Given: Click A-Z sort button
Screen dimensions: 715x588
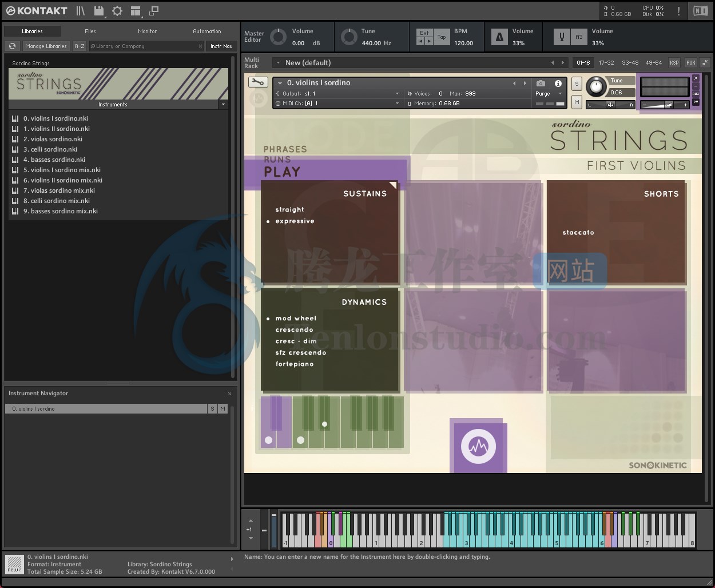Looking at the screenshot, I should (80, 46).
